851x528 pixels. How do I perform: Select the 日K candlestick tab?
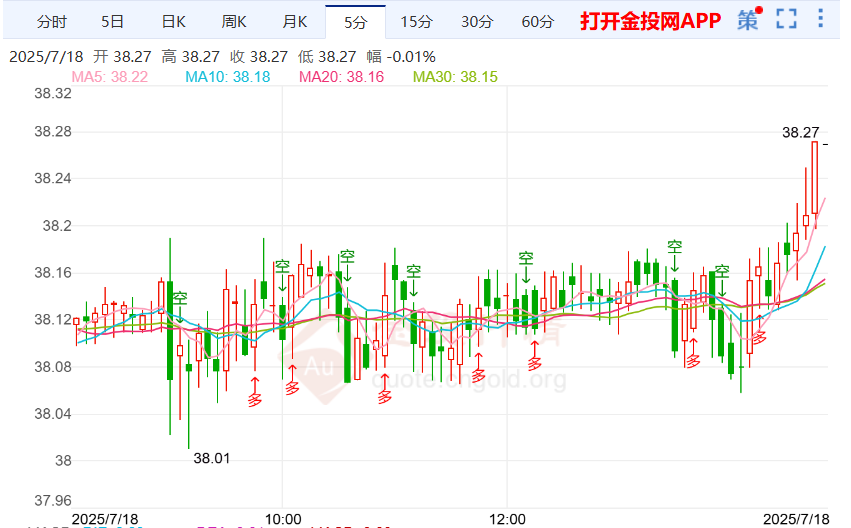[173, 22]
